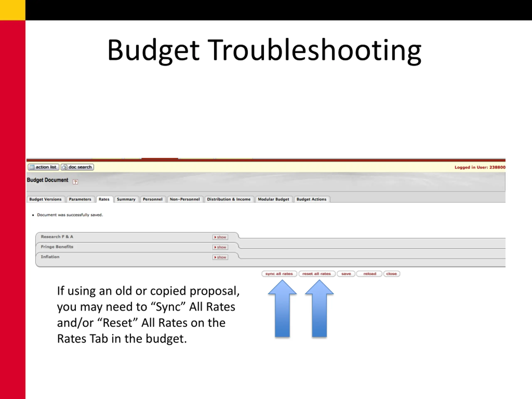
Task: Open the action list button
Action: pyautogui.click(x=43, y=167)
